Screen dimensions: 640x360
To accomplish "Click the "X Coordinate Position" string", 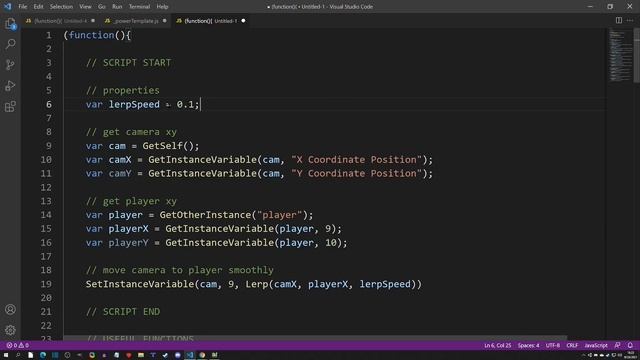I will [x=356, y=160].
